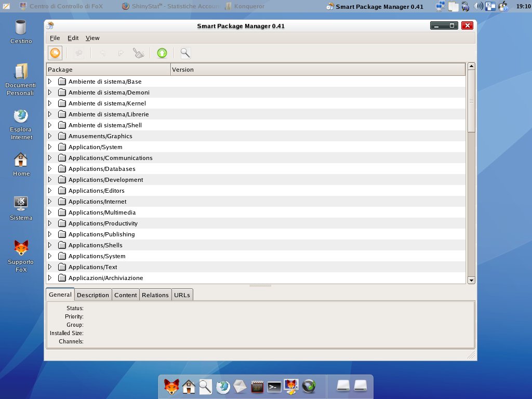
Task: Open the music player icon in the dock
Action: click(309, 387)
